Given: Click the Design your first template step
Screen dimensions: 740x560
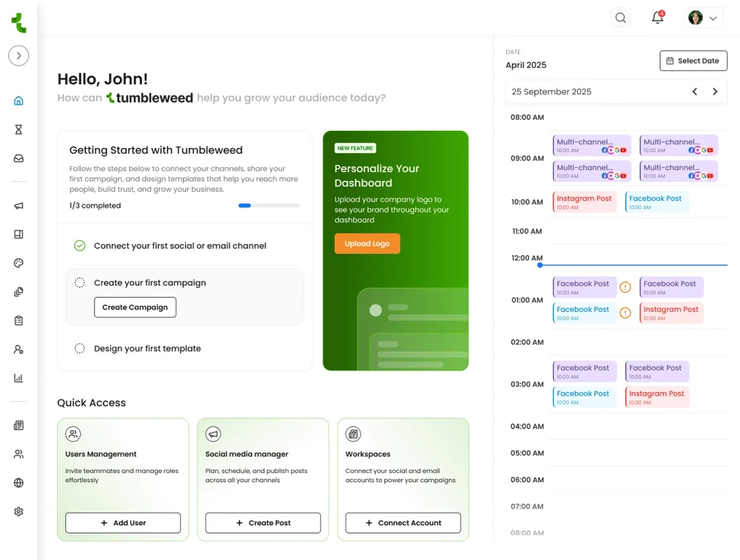Looking at the screenshot, I should (x=147, y=348).
